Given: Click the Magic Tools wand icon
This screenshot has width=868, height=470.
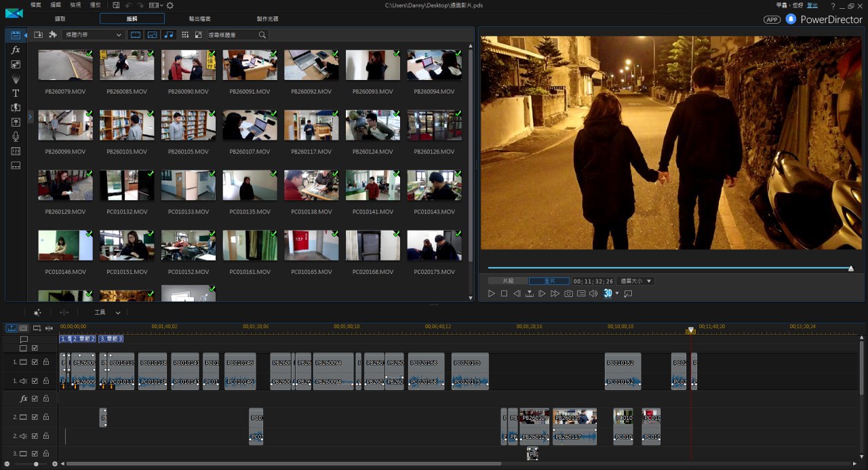Looking at the screenshot, I should pos(37,313).
